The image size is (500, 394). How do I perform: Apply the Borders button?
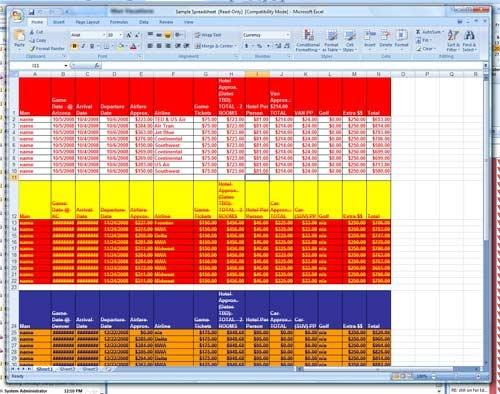point(106,46)
